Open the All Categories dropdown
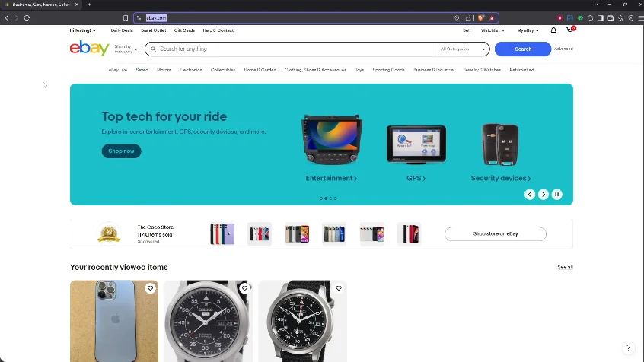 point(463,49)
